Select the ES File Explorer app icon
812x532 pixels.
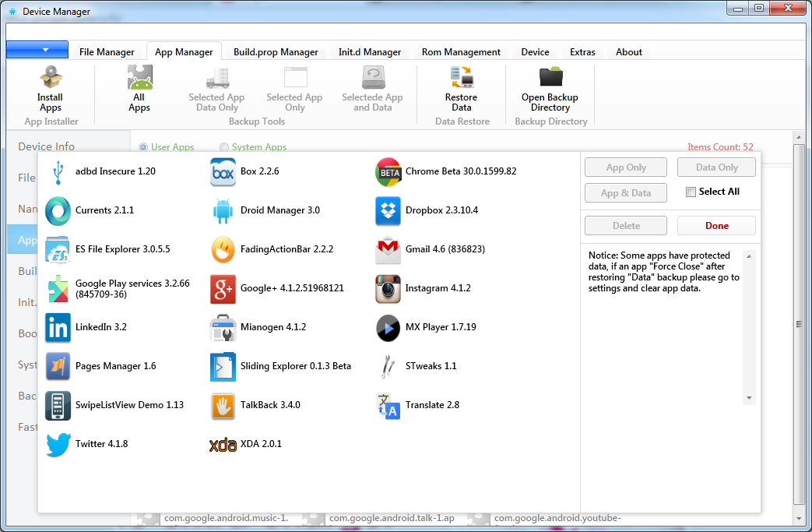(58, 249)
